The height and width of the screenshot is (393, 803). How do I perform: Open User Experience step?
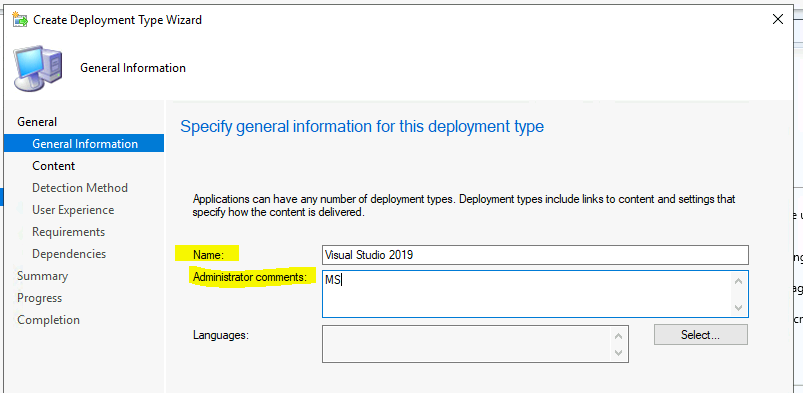[x=73, y=210]
